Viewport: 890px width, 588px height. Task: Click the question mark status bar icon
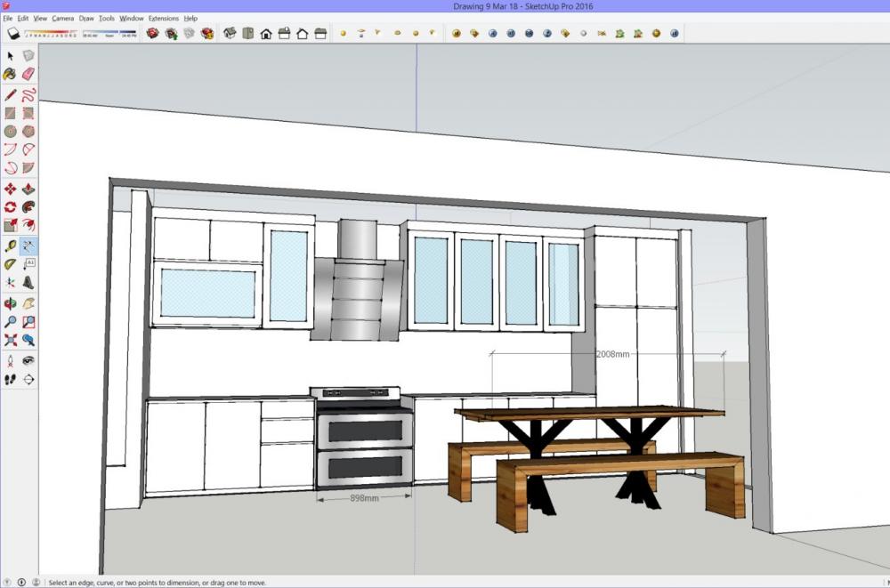click(x=8, y=582)
